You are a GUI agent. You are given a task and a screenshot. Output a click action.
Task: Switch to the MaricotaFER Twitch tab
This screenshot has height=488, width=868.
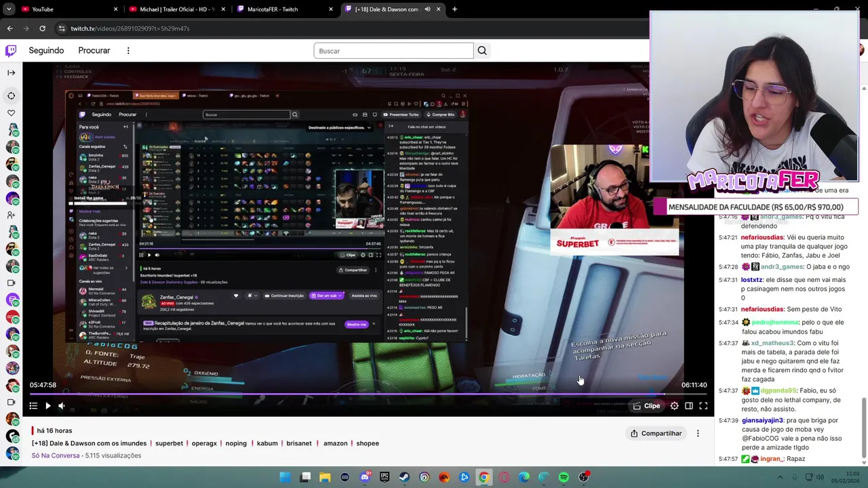click(285, 9)
